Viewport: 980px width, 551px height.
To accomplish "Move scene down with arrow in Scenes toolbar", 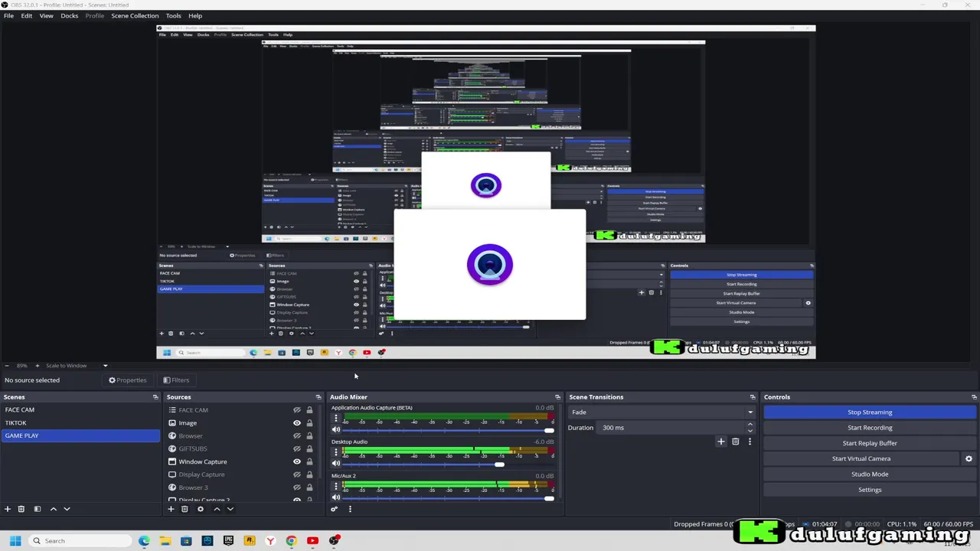I will (x=67, y=509).
